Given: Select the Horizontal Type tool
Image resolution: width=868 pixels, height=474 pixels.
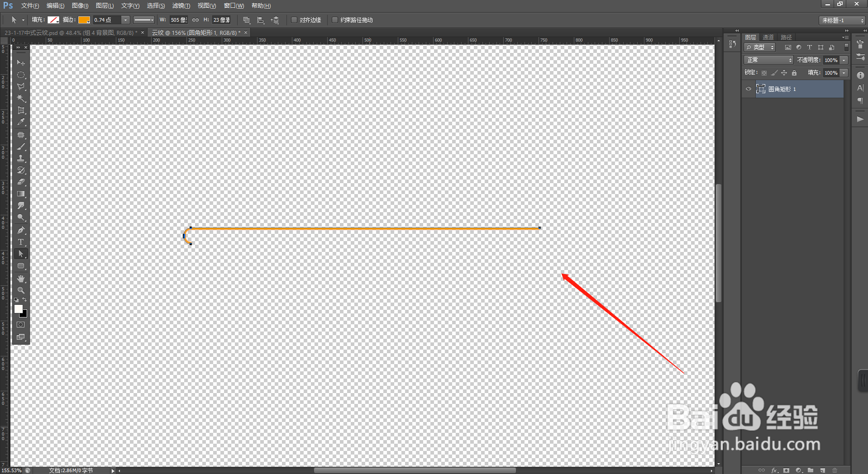Looking at the screenshot, I should pyautogui.click(x=21, y=242).
